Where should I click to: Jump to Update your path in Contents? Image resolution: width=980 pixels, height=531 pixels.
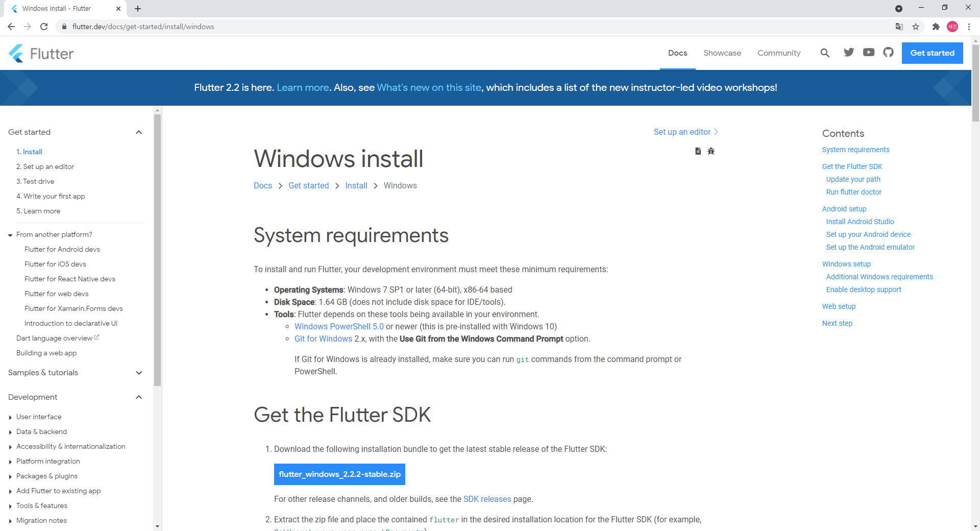(853, 179)
